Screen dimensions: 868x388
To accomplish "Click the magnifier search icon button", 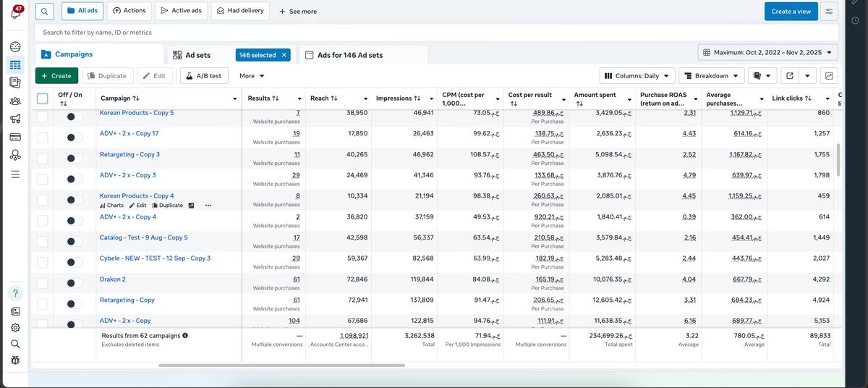I will (x=44, y=12).
